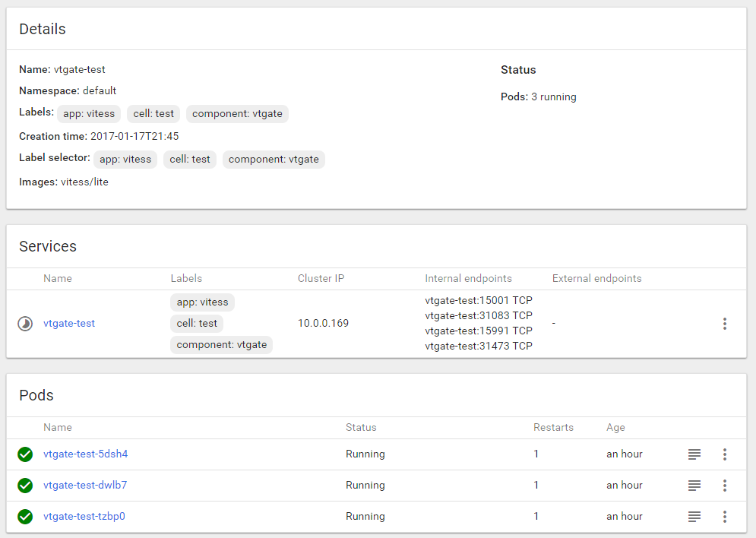Open more actions for pod vtgate-test-5dsh4
The image size is (756, 538).
pos(724,454)
